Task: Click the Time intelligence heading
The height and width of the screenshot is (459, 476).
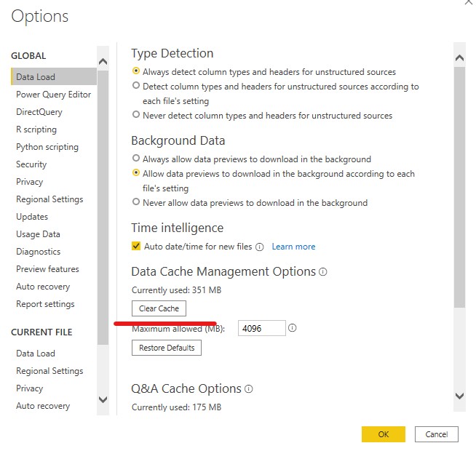Action: tap(178, 228)
